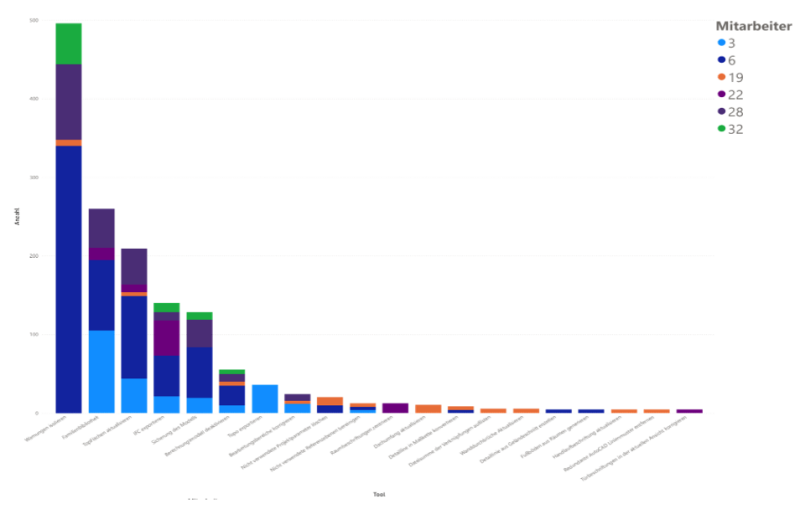Toggle the orange legend entry 19
The height and width of the screenshot is (514, 800).
pos(721,77)
